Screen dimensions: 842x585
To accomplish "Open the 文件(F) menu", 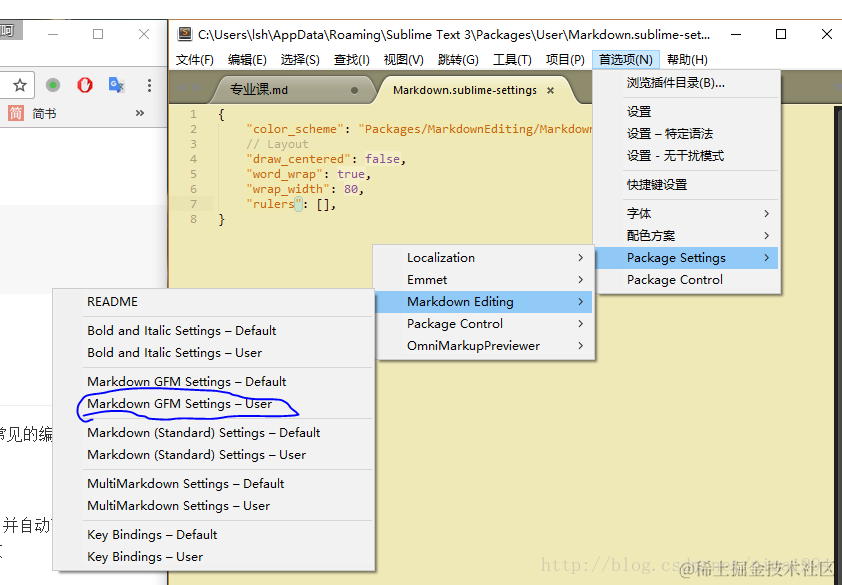I will pos(194,60).
